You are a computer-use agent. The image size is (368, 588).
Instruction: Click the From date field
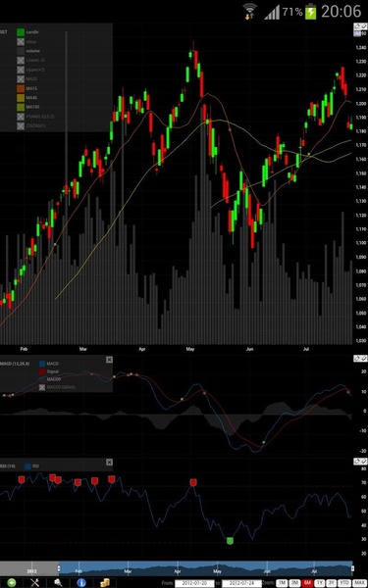(195, 583)
